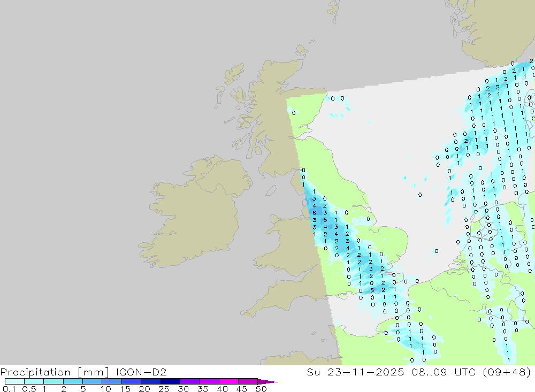Click the 'Su' weekday abbreviation
This screenshot has height=392, width=535.
click(313, 372)
